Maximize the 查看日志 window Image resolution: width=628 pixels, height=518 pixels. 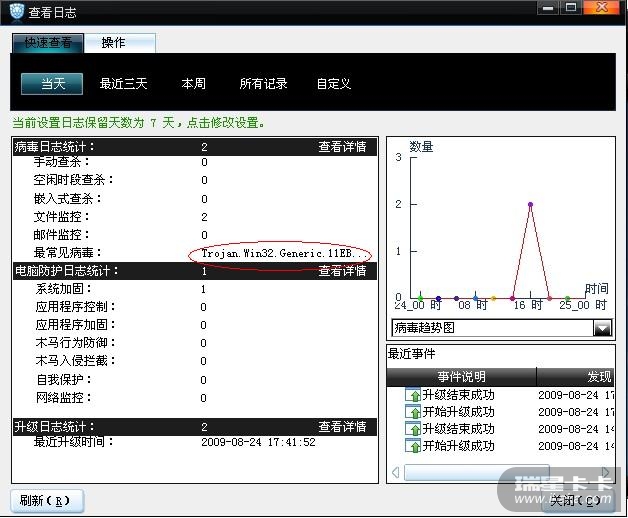click(x=571, y=8)
